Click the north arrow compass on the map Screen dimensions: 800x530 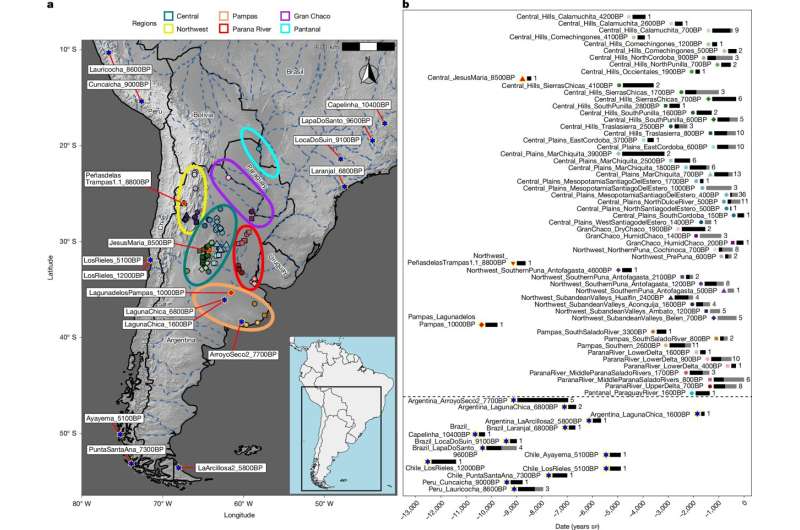pyautogui.click(x=367, y=72)
